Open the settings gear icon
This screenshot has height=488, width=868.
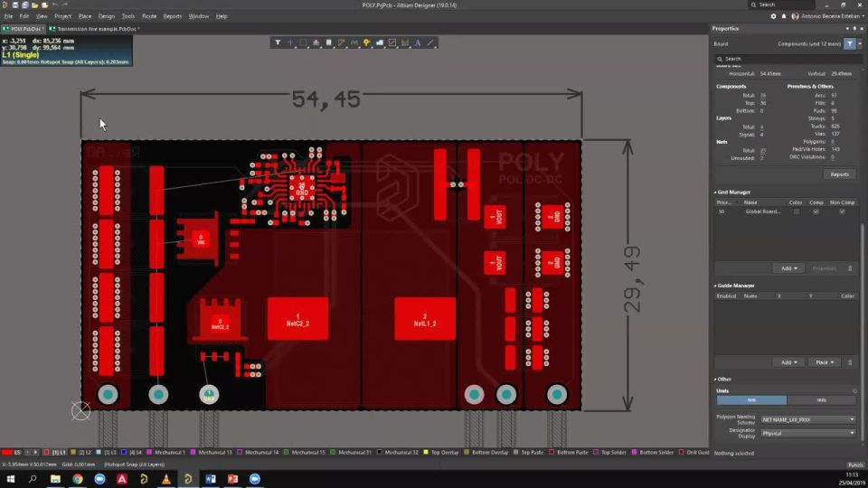(773, 16)
